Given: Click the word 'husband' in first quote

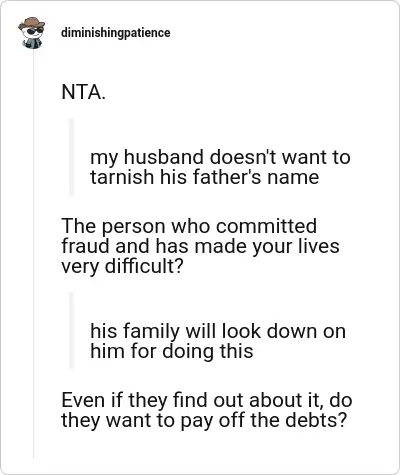Looking at the screenshot, I should [x=164, y=157].
